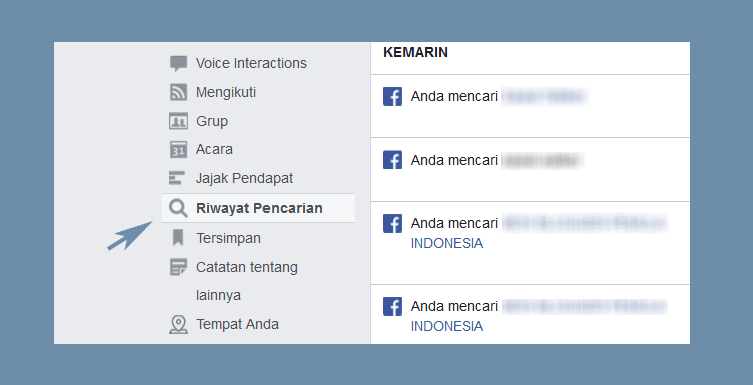The width and height of the screenshot is (753, 385).
Task: Click the Grup people icon
Action: point(178,121)
